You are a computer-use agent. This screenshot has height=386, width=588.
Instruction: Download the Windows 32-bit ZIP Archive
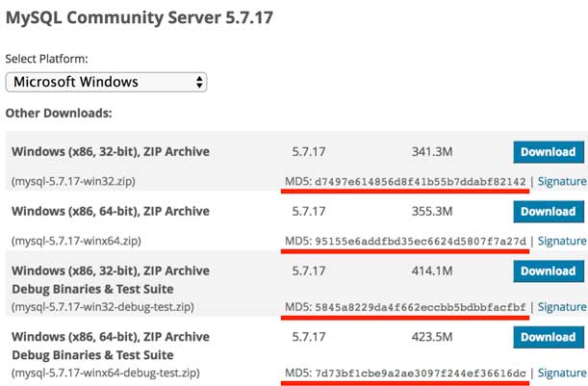click(x=548, y=151)
